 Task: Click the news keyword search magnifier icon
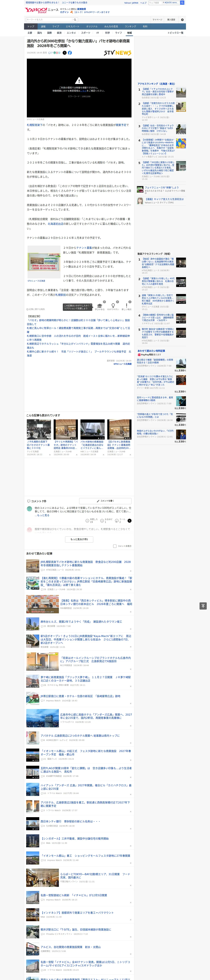click(x=75, y=20)
